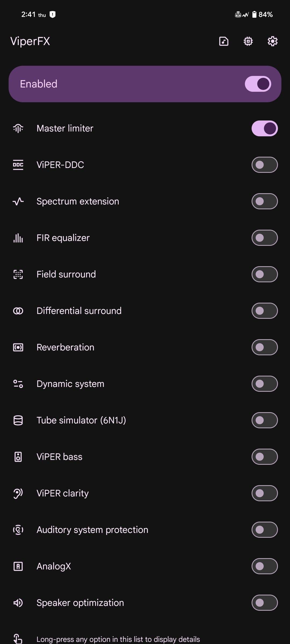290x644 pixels.
Task: Turn off the Master limiter toggle
Action: 264,128
